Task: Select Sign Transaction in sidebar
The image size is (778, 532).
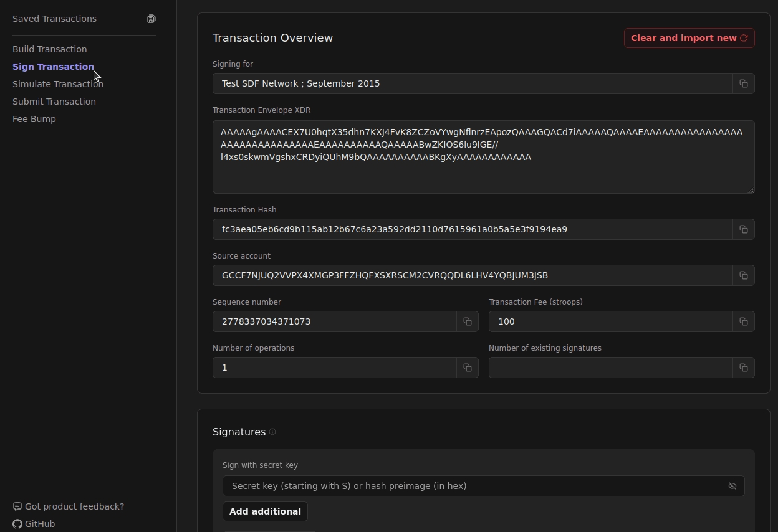Action: click(53, 67)
